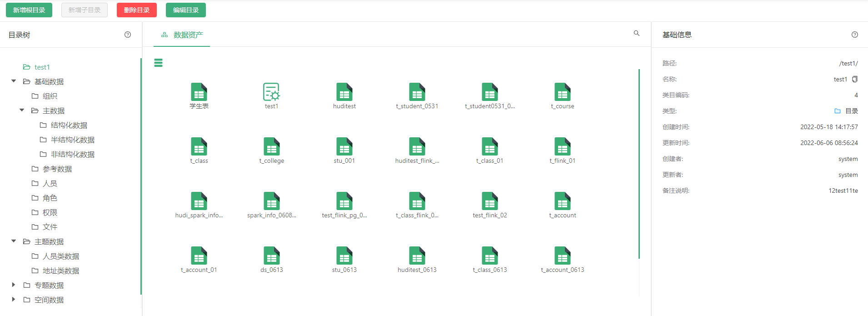The width and height of the screenshot is (868, 316).
Task: Open the t_account_01 table icon
Action: pyautogui.click(x=199, y=256)
